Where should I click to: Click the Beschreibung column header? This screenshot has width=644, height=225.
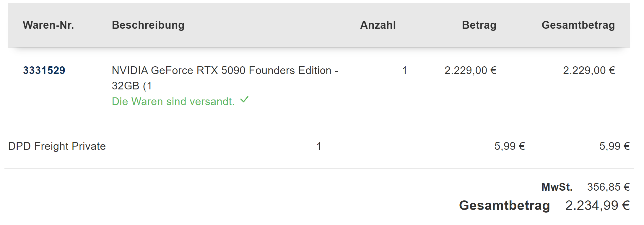(148, 25)
